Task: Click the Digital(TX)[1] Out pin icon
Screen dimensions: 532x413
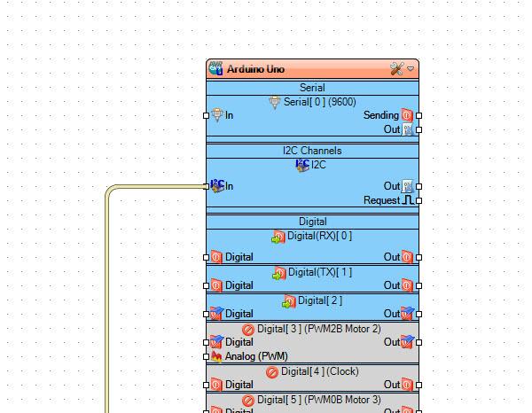Action: click(x=407, y=285)
